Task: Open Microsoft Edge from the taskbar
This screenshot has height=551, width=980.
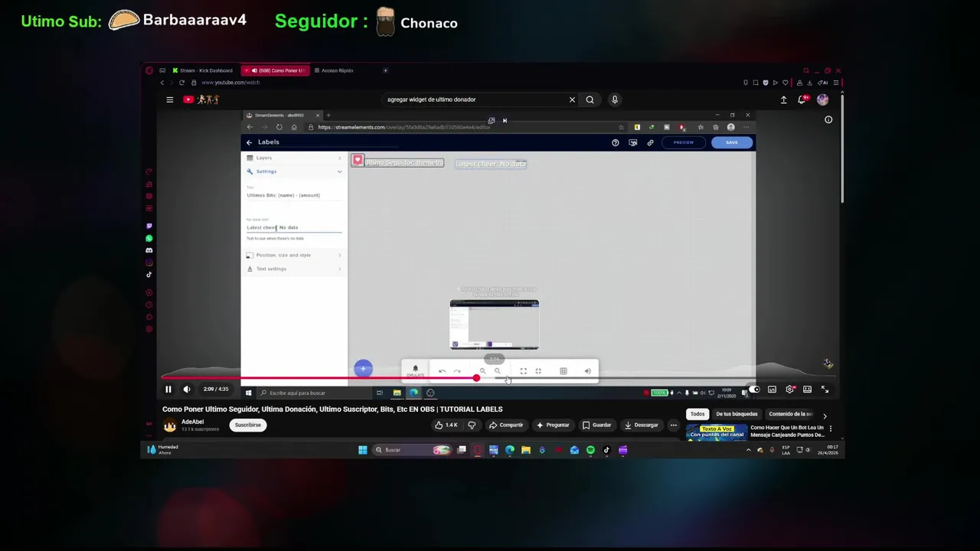Action: [510, 450]
